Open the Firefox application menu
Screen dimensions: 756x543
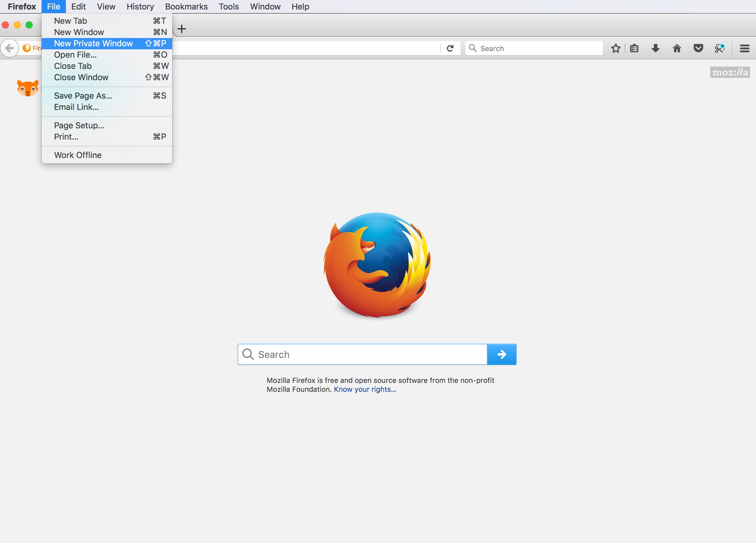(22, 7)
